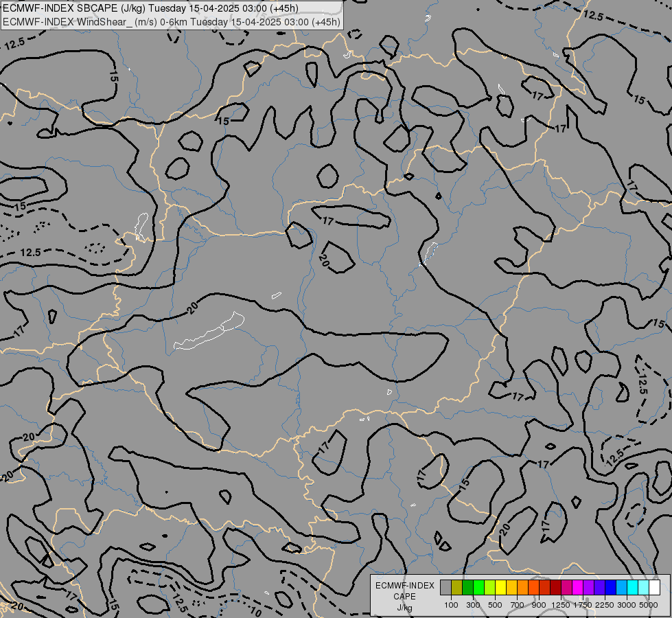
Task: Click the lone 10 contour label
Action: tap(255, 610)
